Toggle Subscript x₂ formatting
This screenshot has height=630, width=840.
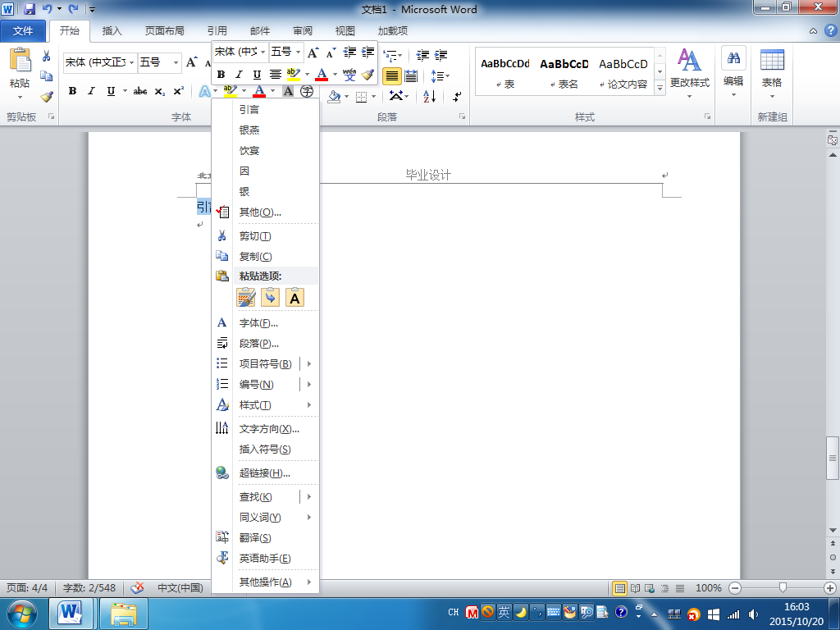(x=160, y=91)
